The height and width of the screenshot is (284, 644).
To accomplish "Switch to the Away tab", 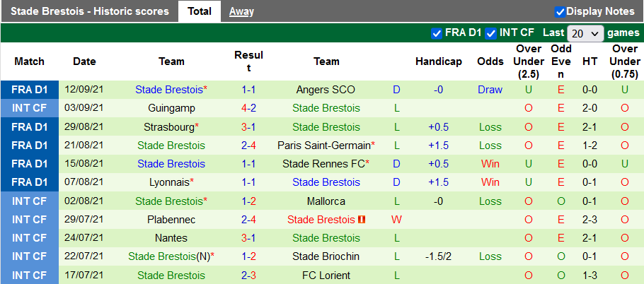I will [241, 11].
